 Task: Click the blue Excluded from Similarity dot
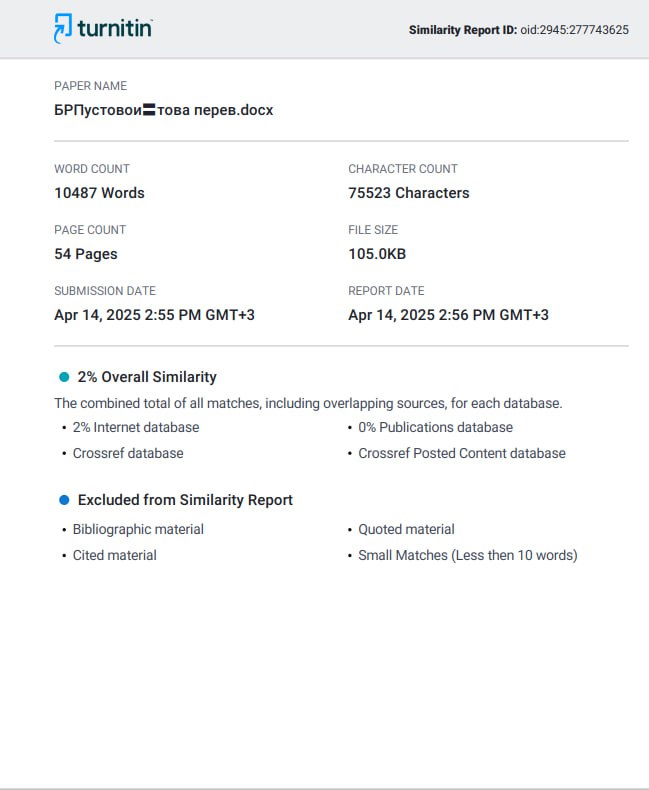64,500
